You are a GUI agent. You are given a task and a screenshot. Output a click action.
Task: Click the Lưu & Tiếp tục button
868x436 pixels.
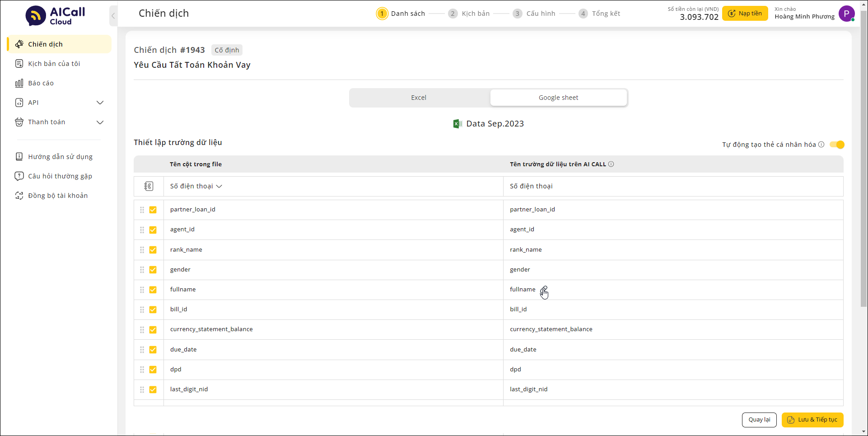(x=812, y=420)
